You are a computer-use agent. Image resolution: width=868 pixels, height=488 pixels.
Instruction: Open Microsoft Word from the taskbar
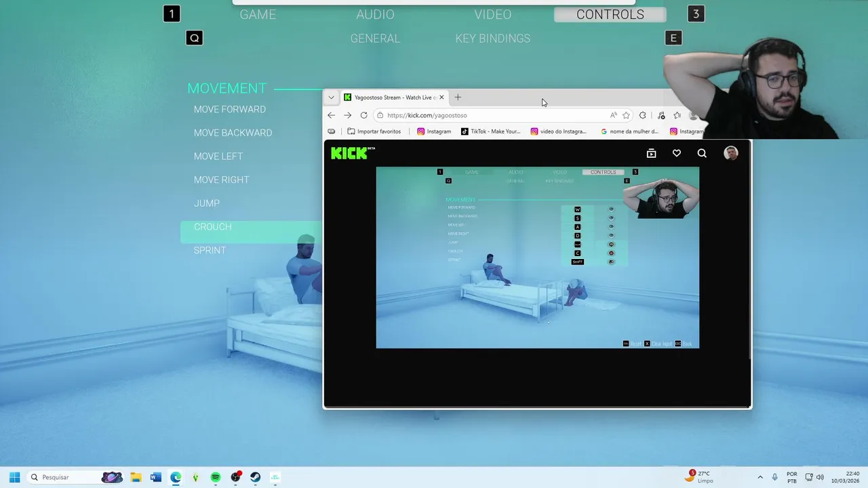(x=155, y=477)
